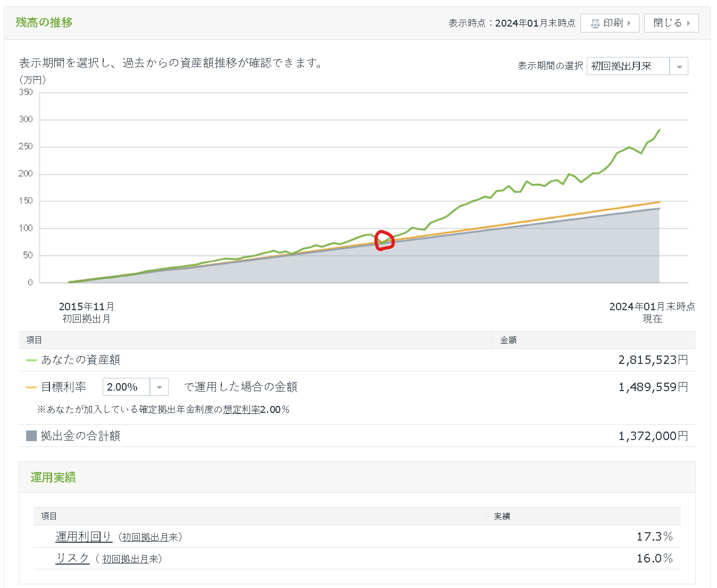Click the 16.0% risk value

[655, 558]
